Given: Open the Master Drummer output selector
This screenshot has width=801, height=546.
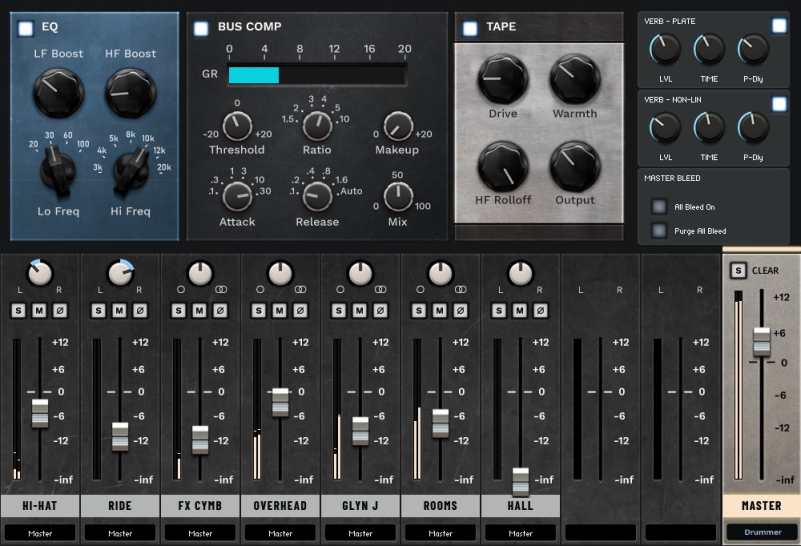Looking at the screenshot, I should pos(761,533).
